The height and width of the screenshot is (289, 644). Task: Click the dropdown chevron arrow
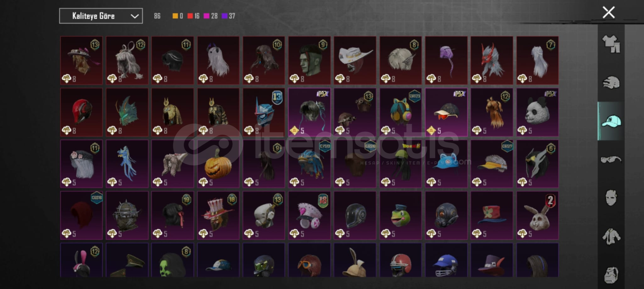point(135,16)
